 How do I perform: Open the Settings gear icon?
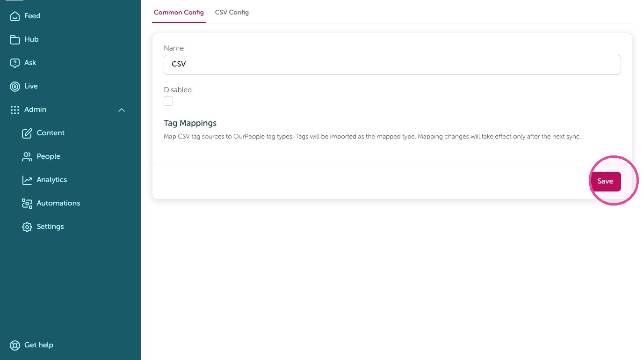tap(27, 227)
